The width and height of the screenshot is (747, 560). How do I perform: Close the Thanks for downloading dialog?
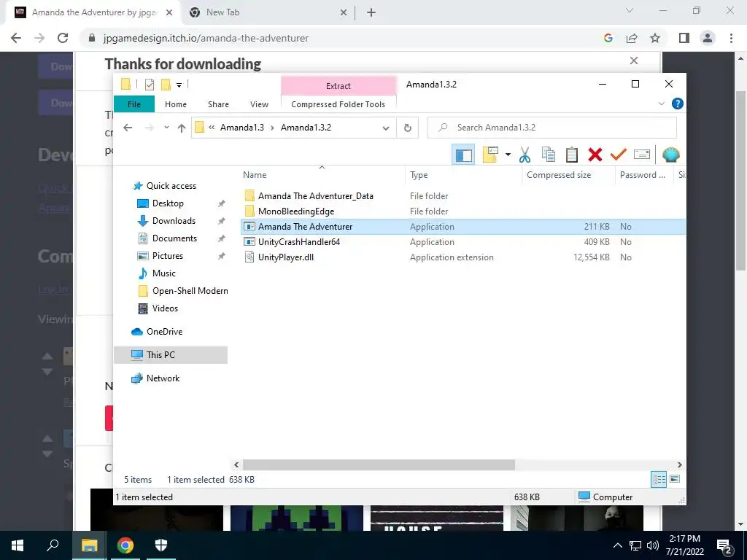(x=634, y=61)
